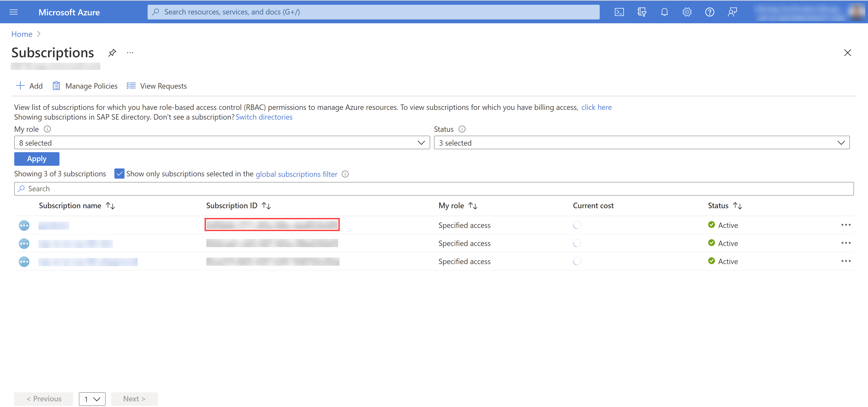Open portal settings gear icon
The height and width of the screenshot is (407, 868).
pos(687,12)
